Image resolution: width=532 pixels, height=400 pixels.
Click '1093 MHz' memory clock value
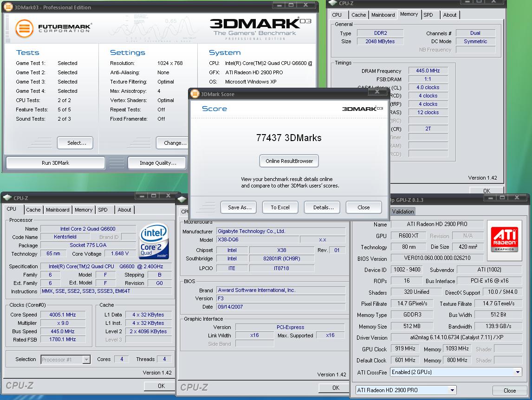[457, 348]
